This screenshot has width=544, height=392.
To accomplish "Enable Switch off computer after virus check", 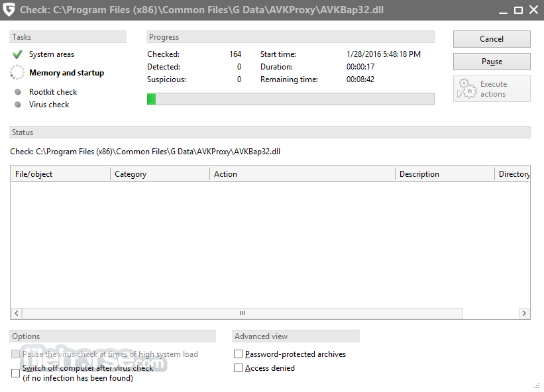I will [16, 373].
